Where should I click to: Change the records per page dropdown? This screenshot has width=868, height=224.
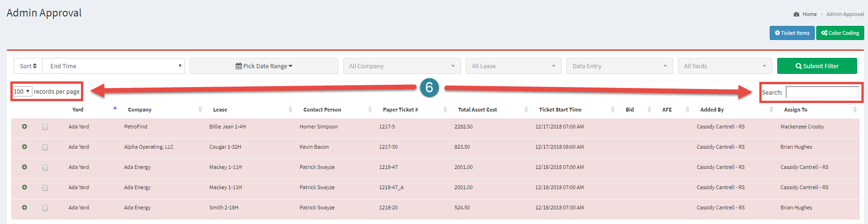pos(22,91)
